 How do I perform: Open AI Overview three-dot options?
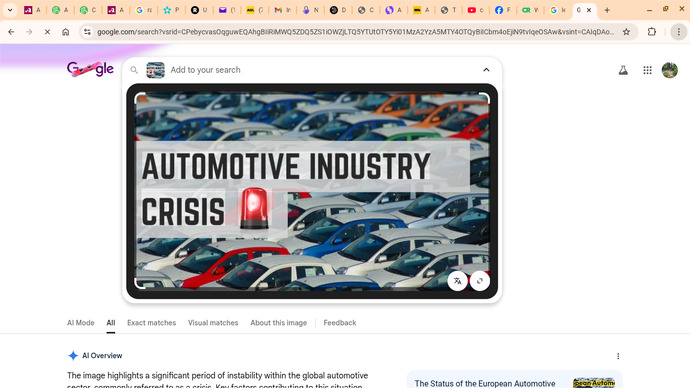coord(618,356)
